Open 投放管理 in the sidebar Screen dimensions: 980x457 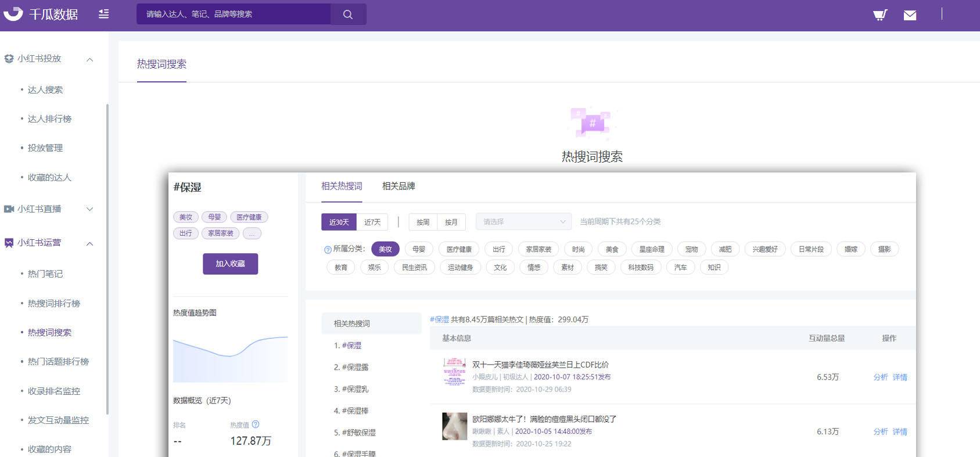click(45, 147)
